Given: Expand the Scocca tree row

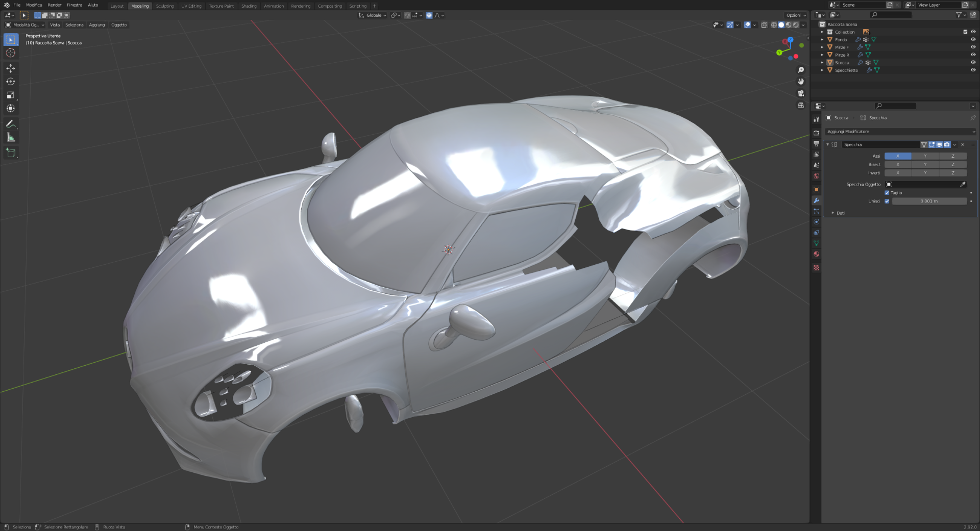Looking at the screenshot, I should click(x=822, y=62).
